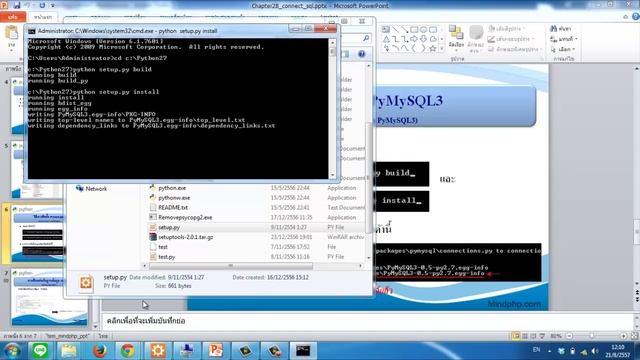The height and width of the screenshot is (360, 640).
Task: Select python.exe in the file list
Action: point(172,188)
